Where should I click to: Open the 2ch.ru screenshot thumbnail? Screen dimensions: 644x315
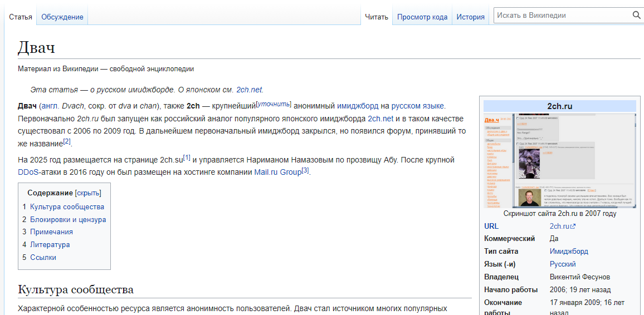560,161
